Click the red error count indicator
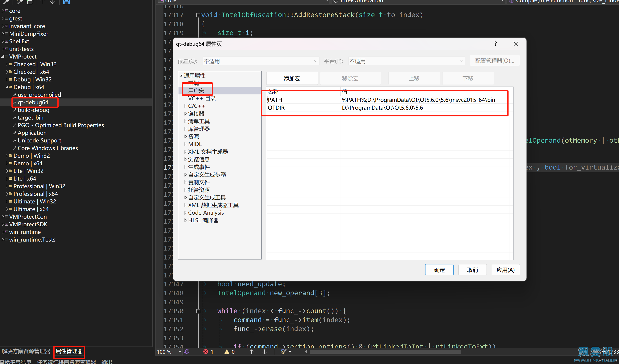This screenshot has height=364, width=619. pos(208,352)
